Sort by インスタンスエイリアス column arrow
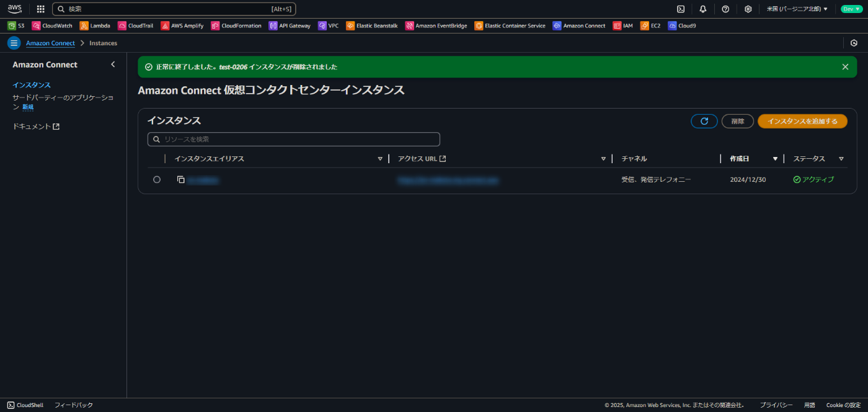 tap(380, 159)
